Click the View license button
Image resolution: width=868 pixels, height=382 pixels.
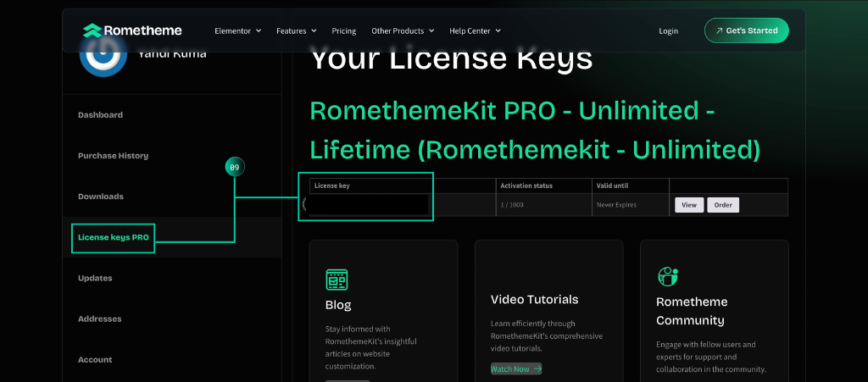[x=689, y=205]
